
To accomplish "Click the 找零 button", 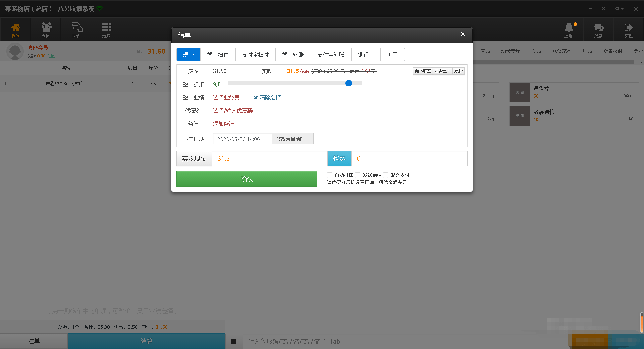I will [x=339, y=158].
